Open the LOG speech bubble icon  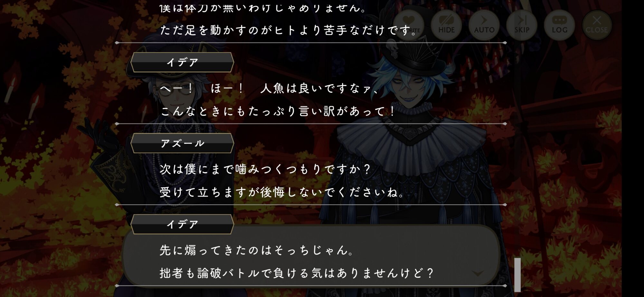coord(559,24)
